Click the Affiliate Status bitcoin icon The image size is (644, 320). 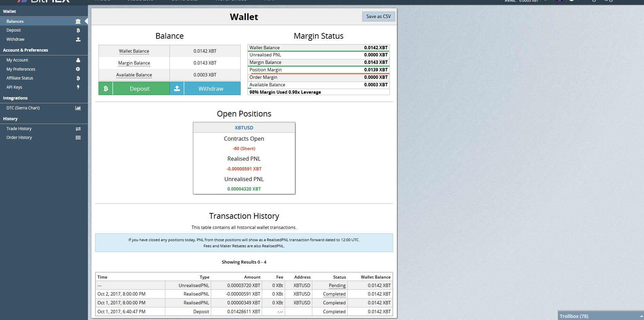pyautogui.click(x=78, y=78)
